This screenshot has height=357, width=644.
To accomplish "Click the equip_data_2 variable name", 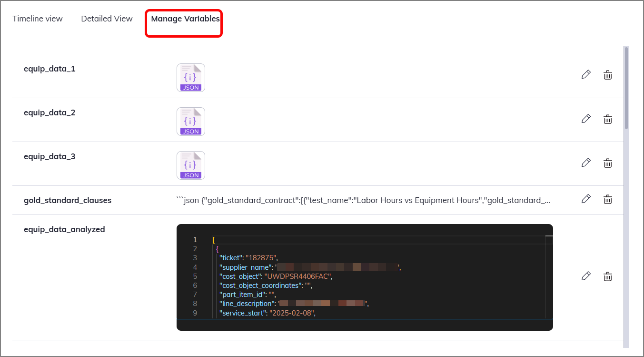I will click(x=50, y=112).
